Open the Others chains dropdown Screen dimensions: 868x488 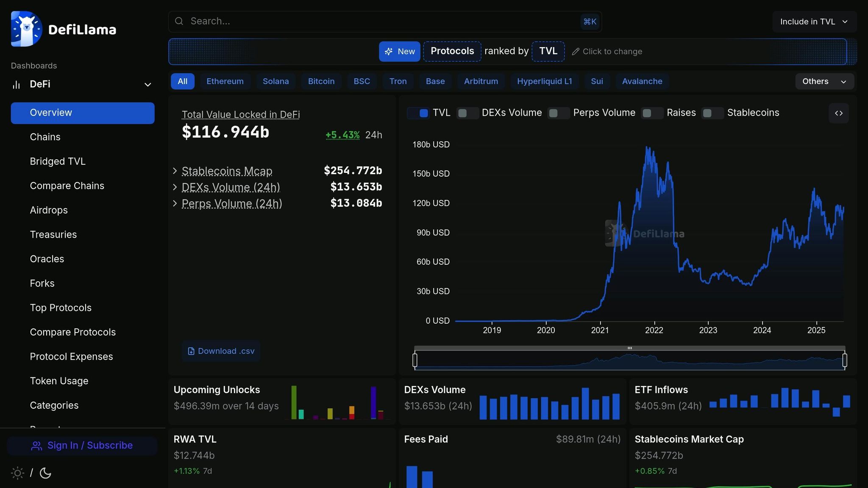tap(824, 81)
